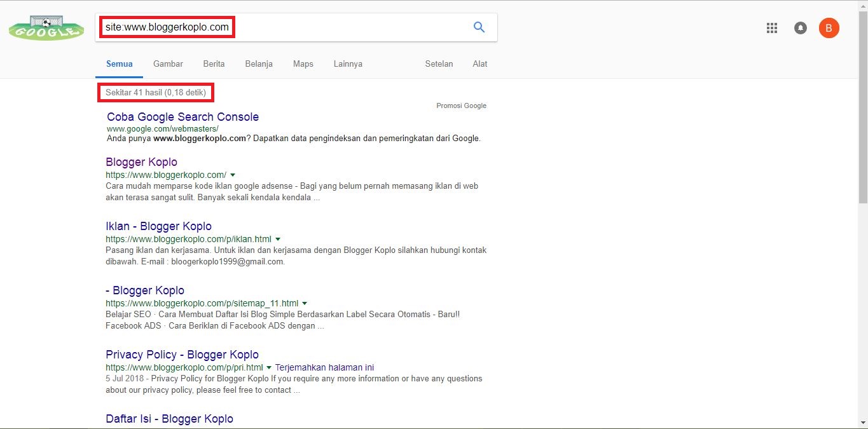
Task: Focus the search box with site:www.bloggerkoplo.com
Action: pos(296,27)
